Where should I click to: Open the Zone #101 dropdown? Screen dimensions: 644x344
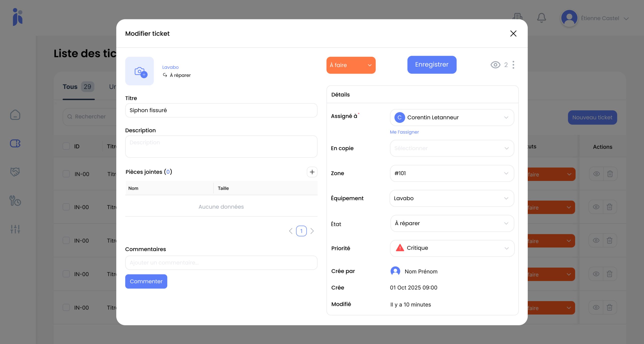coord(452,173)
